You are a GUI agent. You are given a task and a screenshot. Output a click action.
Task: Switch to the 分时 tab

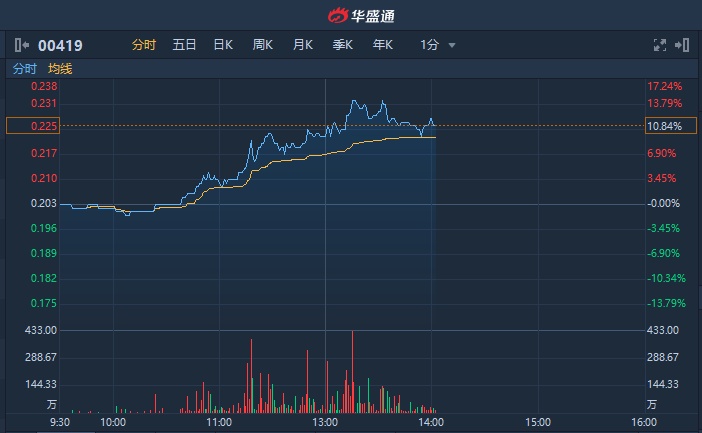[144, 45]
